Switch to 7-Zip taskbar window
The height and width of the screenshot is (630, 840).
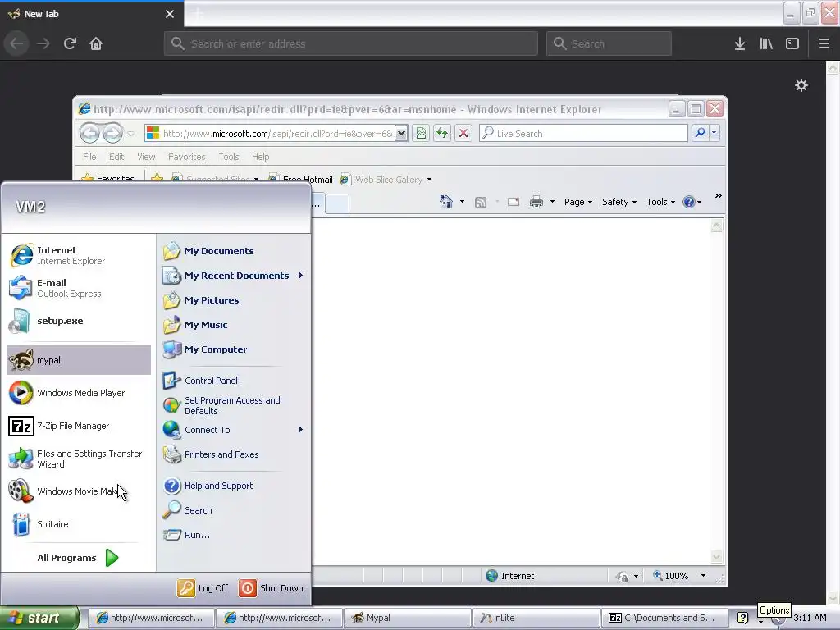(x=664, y=618)
